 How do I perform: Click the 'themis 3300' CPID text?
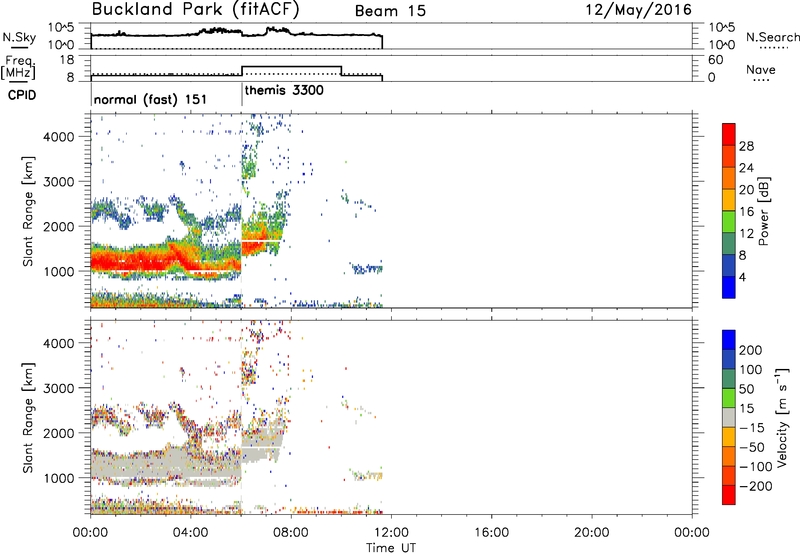[284, 90]
